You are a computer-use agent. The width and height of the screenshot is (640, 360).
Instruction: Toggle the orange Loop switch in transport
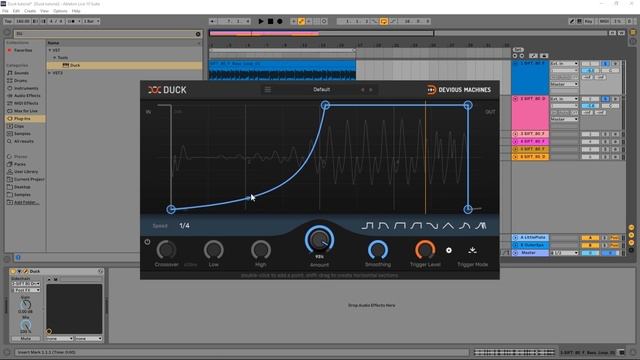[x=384, y=21]
